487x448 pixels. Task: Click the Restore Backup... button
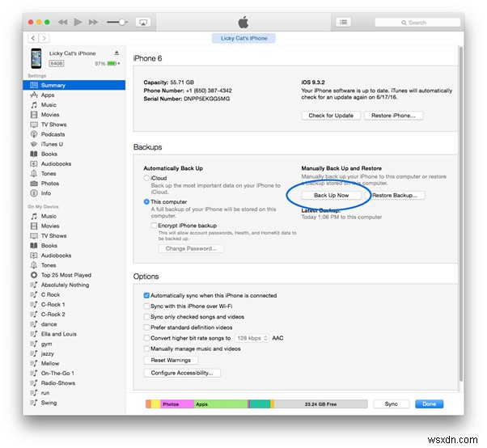pyautogui.click(x=395, y=195)
